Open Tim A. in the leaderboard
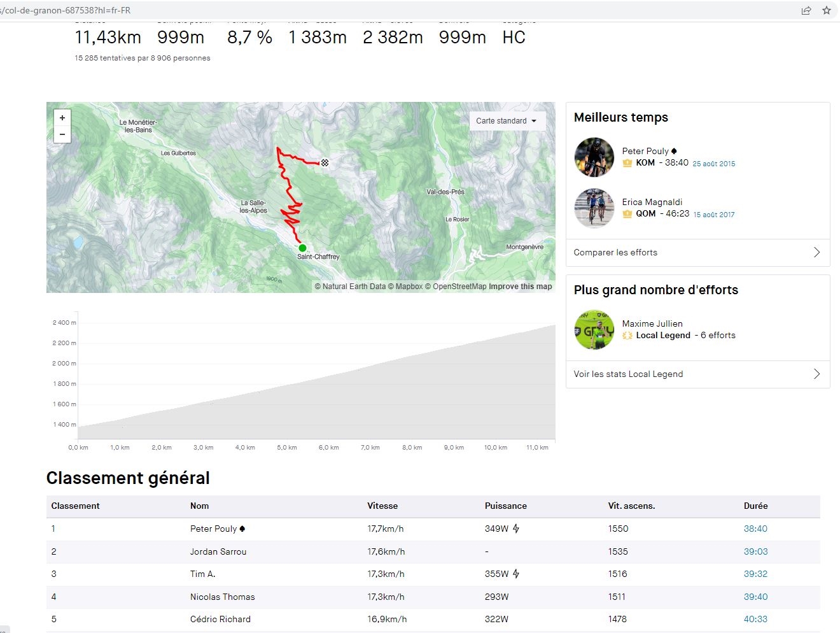The height and width of the screenshot is (633, 840). coord(202,574)
